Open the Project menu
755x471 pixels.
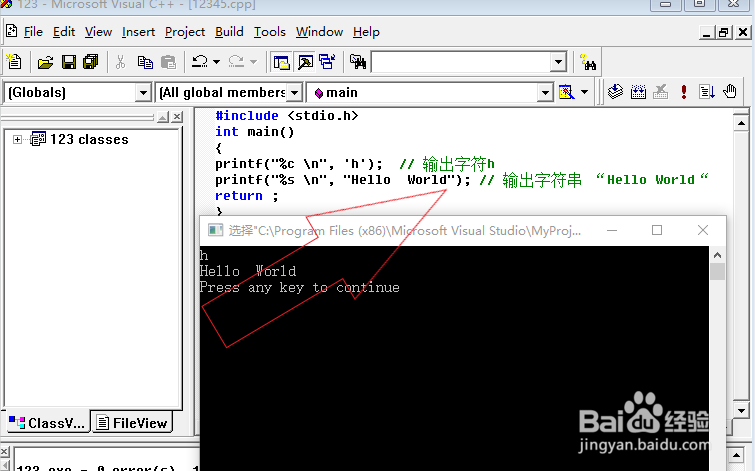(185, 32)
